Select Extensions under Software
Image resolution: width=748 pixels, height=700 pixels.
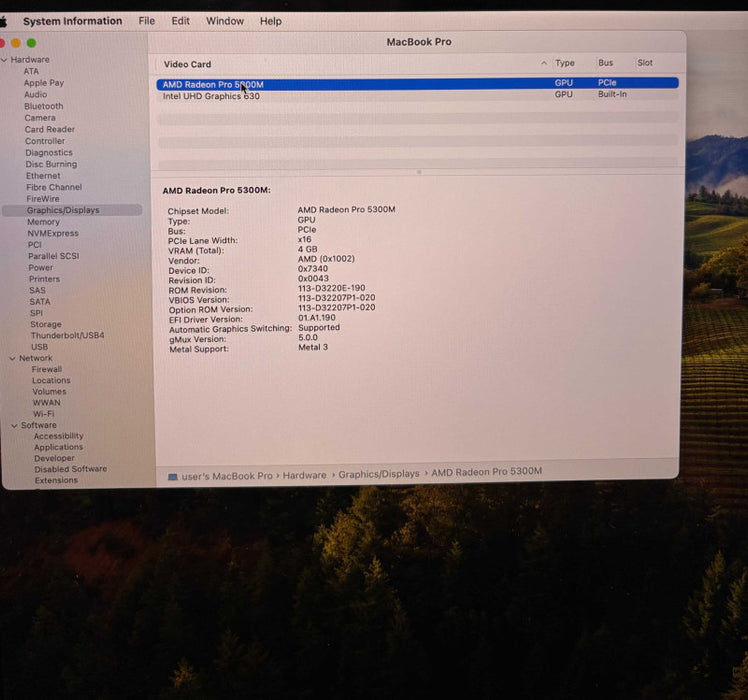coord(56,481)
